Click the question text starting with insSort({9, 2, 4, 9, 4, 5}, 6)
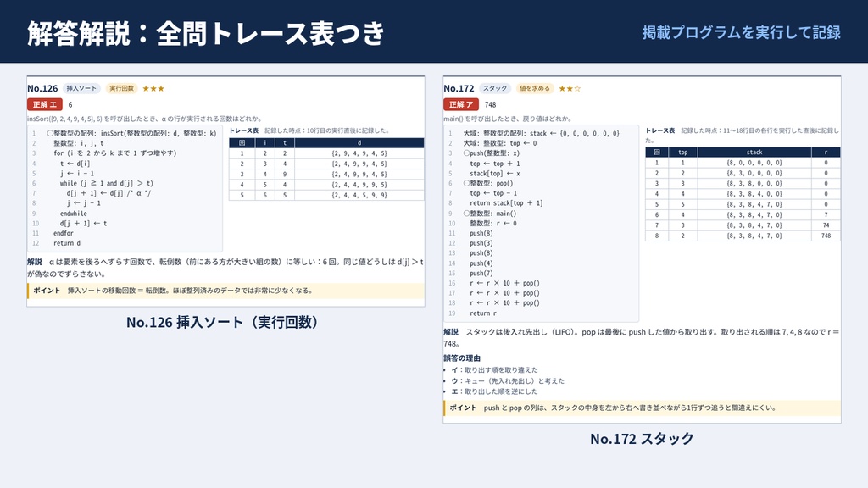This screenshot has width=868, height=488. pos(144,119)
